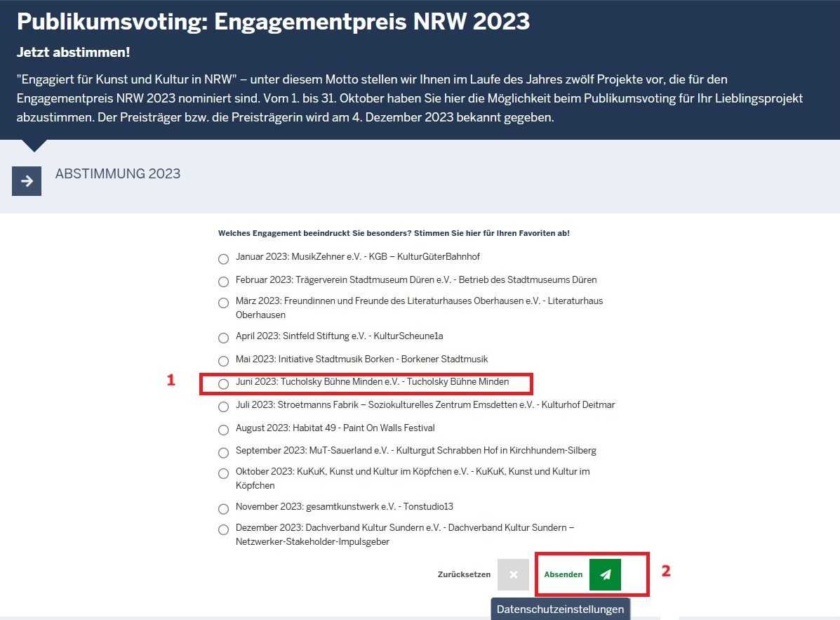Select Dezember 2023 Dachverband Kultur Sundern radio button

pos(223,530)
